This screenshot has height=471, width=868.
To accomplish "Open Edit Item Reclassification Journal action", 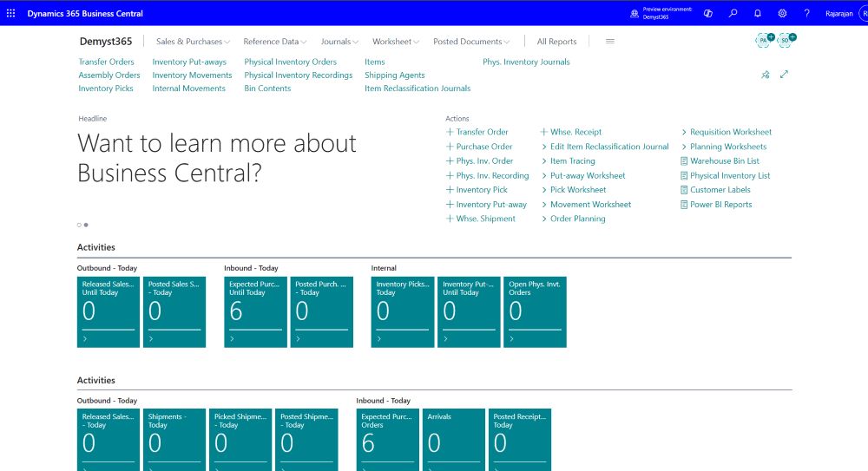I will (609, 147).
